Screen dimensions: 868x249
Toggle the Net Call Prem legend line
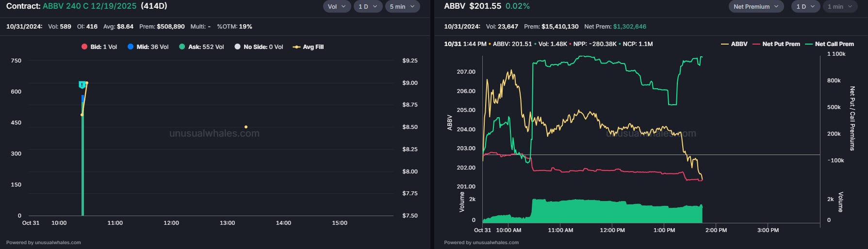click(829, 44)
